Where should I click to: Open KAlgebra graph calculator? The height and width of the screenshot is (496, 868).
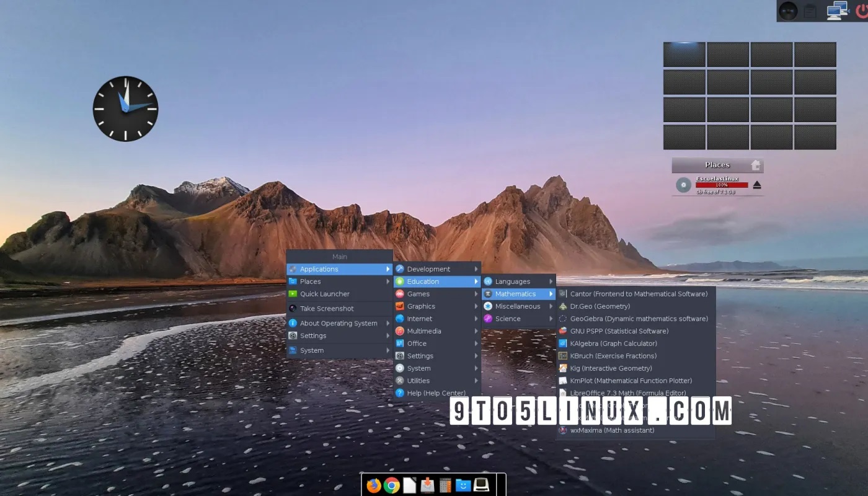coord(636,343)
